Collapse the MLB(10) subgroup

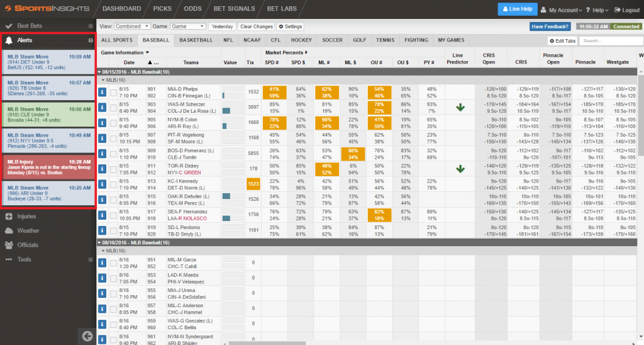coord(103,80)
